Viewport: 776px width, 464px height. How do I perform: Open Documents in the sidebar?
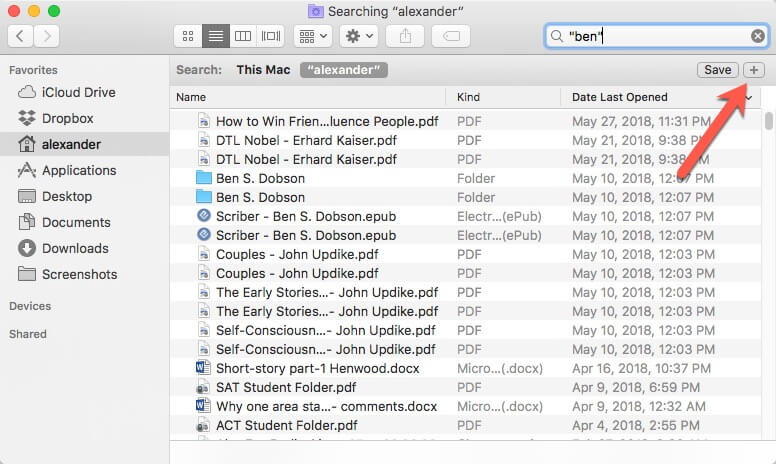click(85, 222)
